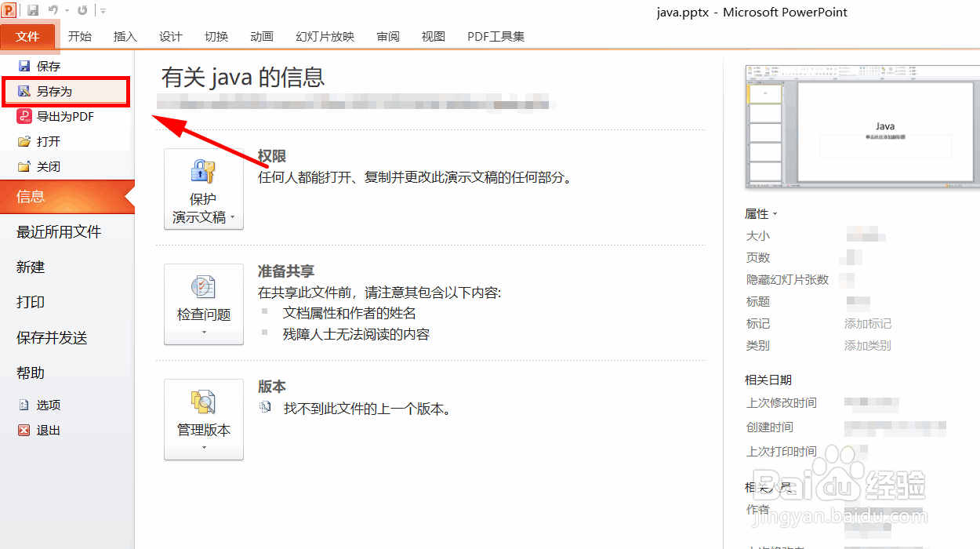Click the small version document icon
Image resolution: width=980 pixels, height=549 pixels.
point(266,408)
